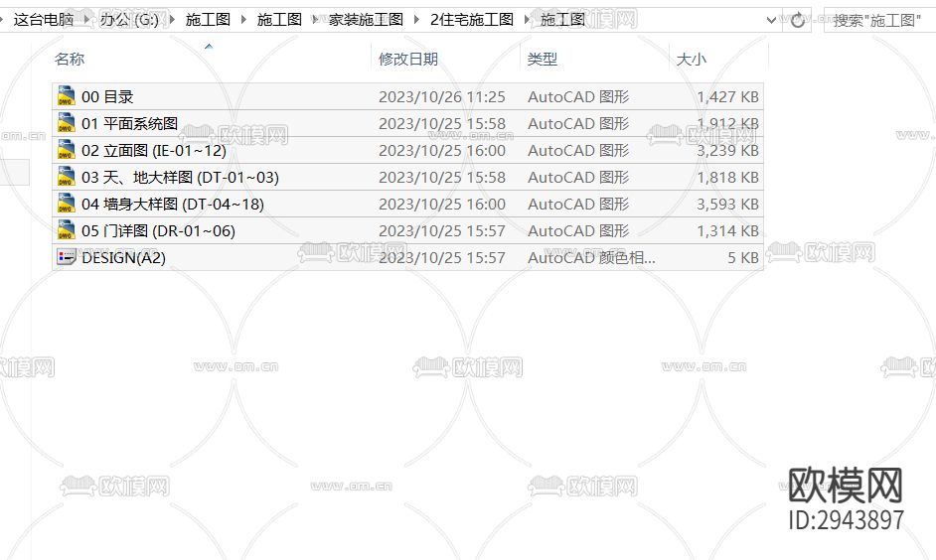Click the size value 5 KB
The height and width of the screenshot is (560, 936).
[x=743, y=257]
